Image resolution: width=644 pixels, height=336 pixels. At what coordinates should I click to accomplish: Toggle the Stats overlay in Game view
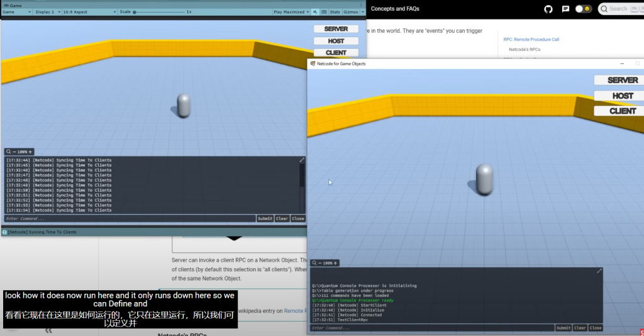click(335, 12)
